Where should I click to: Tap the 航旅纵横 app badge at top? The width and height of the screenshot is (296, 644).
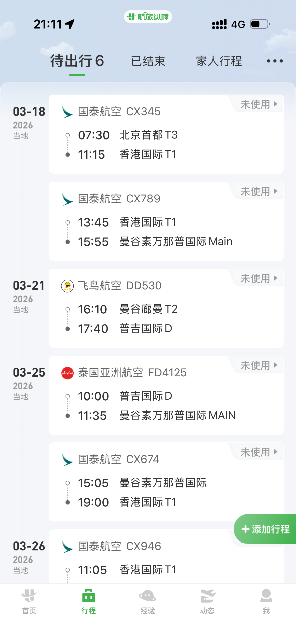coord(148,17)
